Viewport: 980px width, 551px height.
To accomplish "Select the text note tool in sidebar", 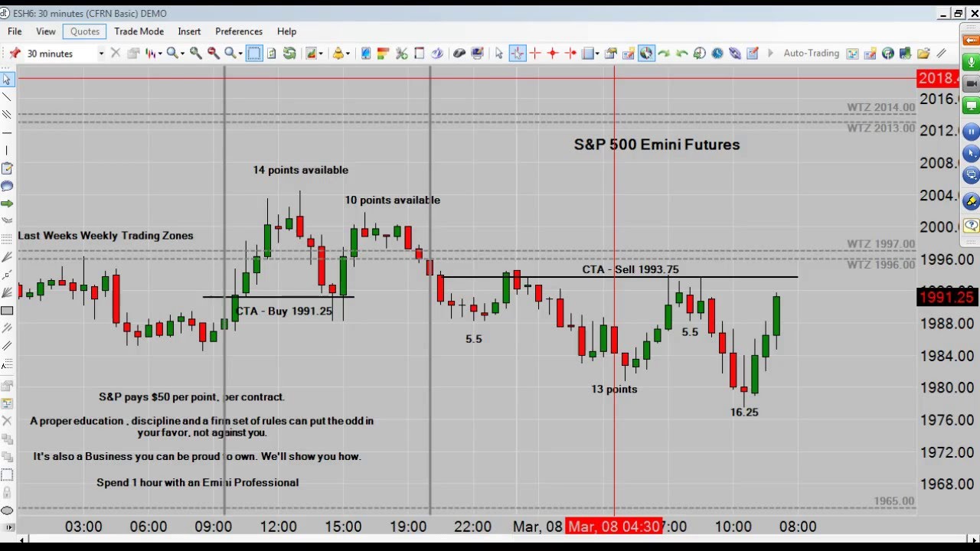I will 7,168.
